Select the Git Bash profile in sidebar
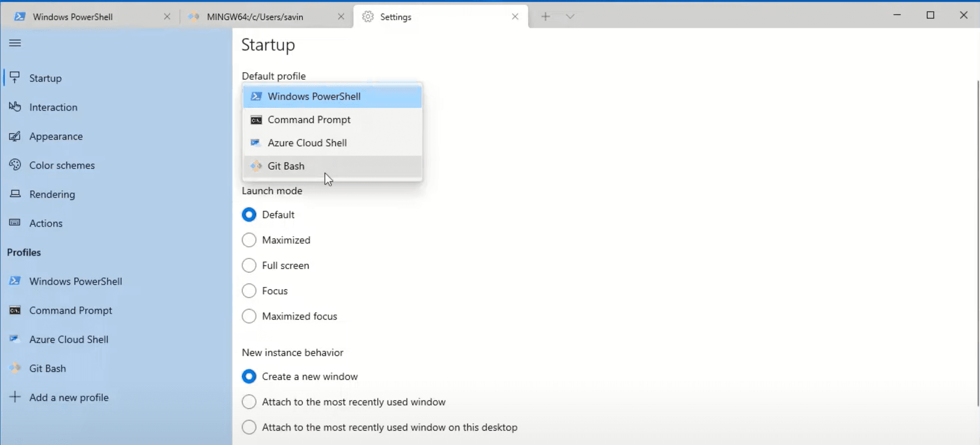Viewport: 980px width, 445px height. (x=47, y=368)
